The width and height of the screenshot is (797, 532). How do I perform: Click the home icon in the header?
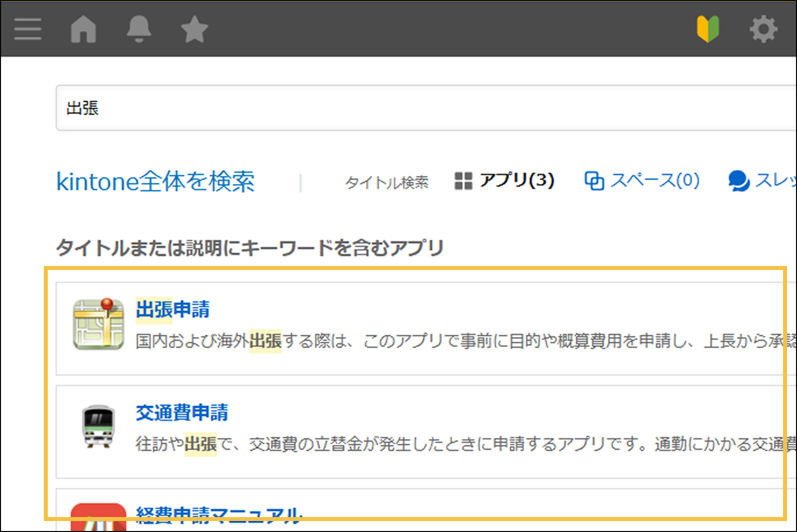(x=84, y=29)
